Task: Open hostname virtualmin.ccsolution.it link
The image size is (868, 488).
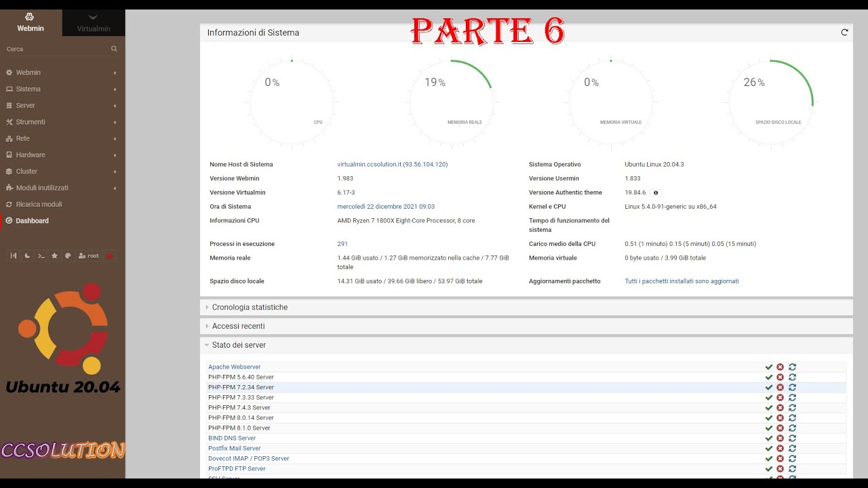Action: pos(393,165)
